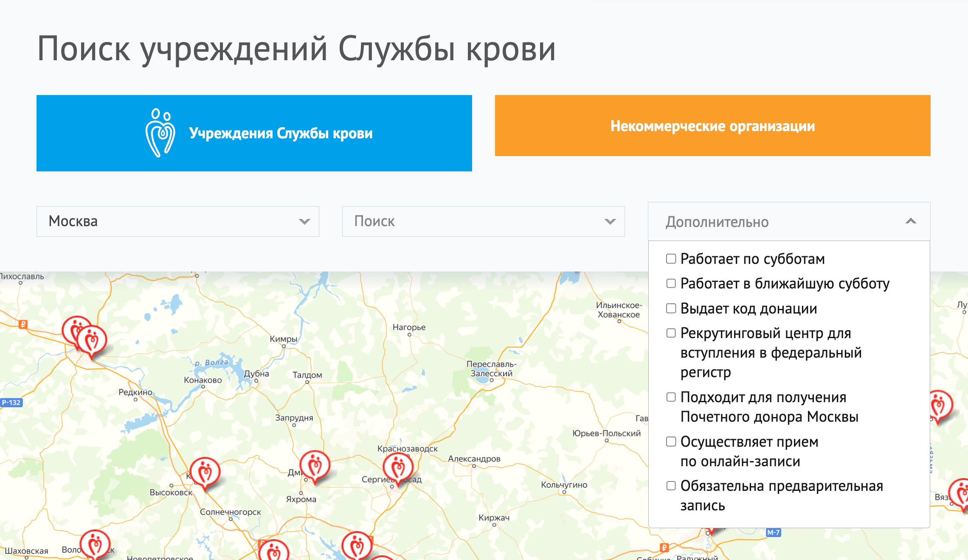Screen dimensions: 968x560
Task: Open the Учреждения Службы крови tab
Action: (x=254, y=133)
